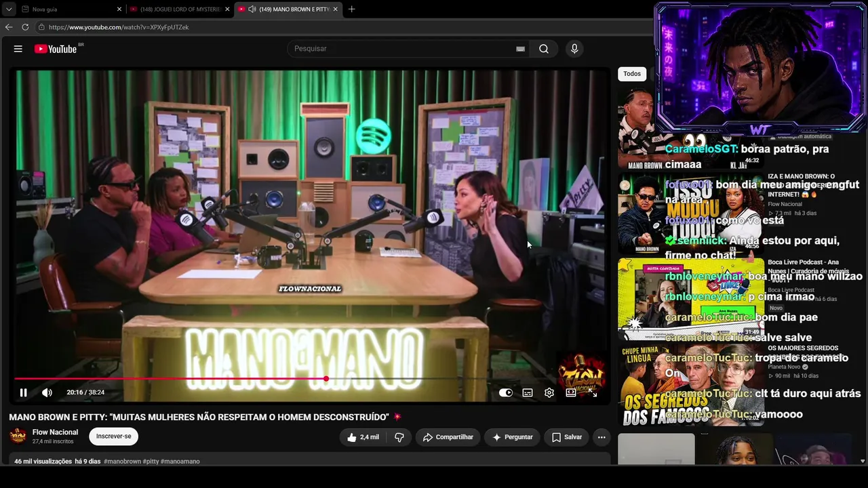868x488 pixels.
Task: Seek on the red video progress bar
Action: coord(170,379)
